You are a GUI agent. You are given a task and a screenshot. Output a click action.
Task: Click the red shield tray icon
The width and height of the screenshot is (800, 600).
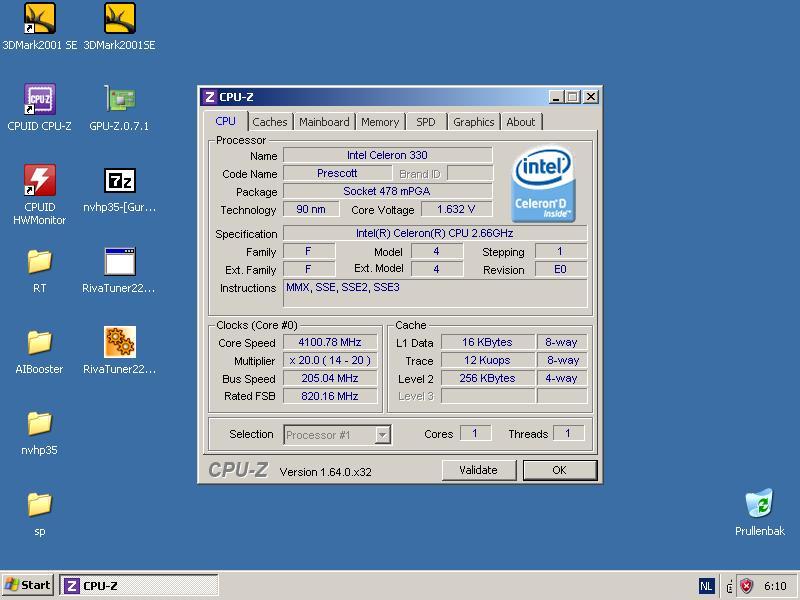746,586
